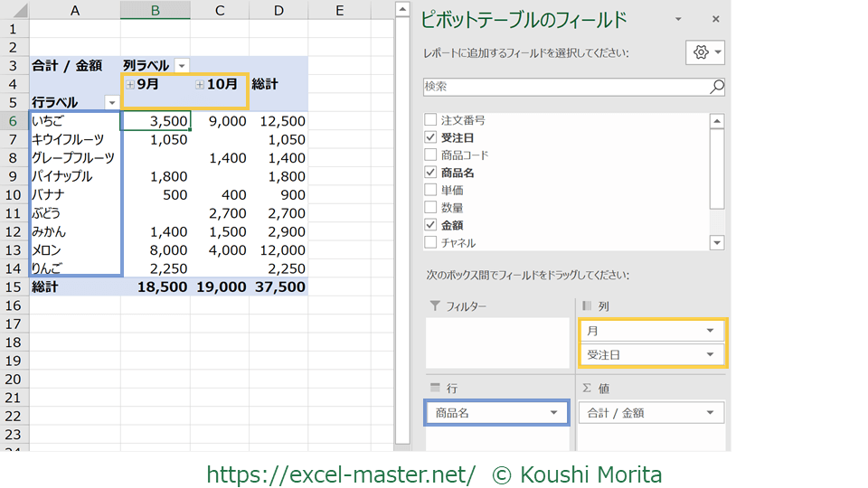Expand the 9月 group with plus icon
Screen dimensions: 868x488
click(130, 84)
